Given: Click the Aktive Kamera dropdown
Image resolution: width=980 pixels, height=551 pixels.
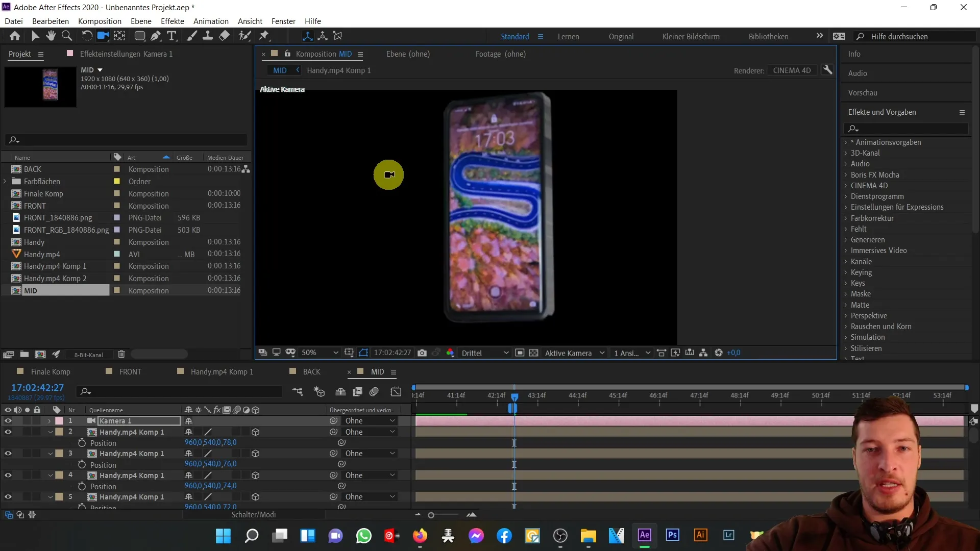Looking at the screenshot, I should (x=575, y=353).
